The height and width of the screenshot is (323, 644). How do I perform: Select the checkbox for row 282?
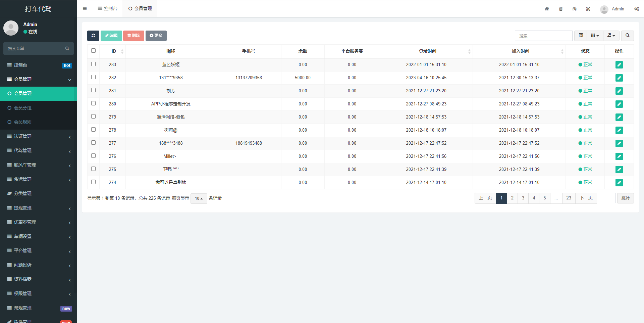(93, 77)
